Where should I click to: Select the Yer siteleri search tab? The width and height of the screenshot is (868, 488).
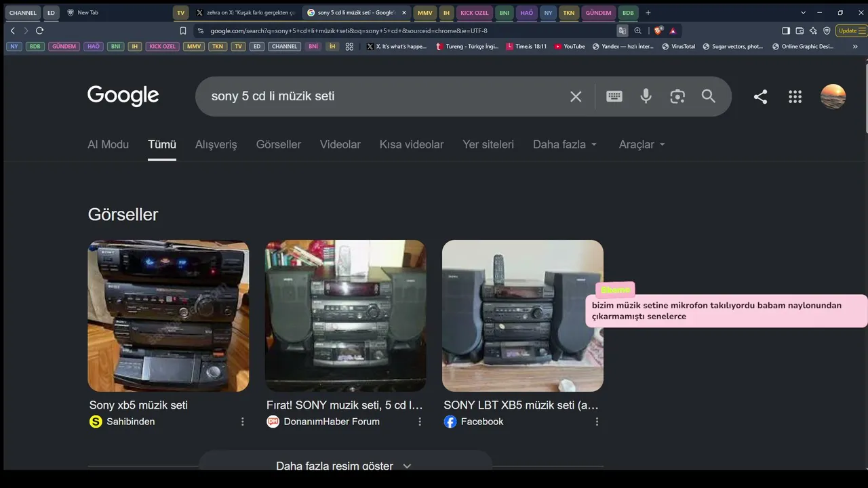[488, 144]
